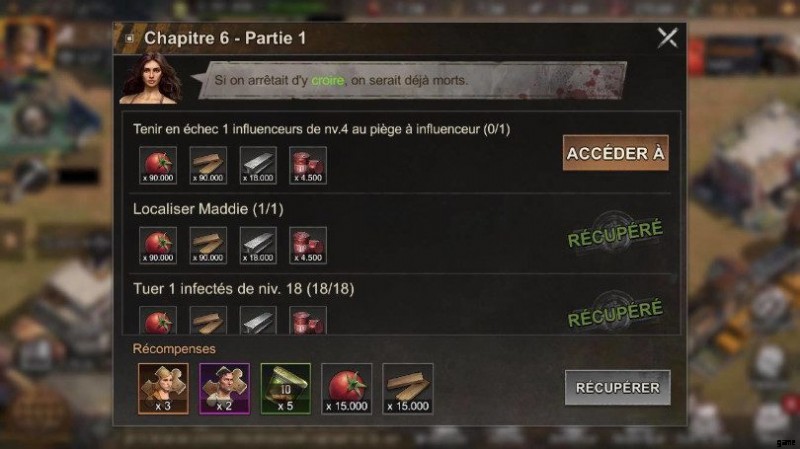
Task: Click fuel cans icon under Localiser Maddie
Action: [308, 245]
